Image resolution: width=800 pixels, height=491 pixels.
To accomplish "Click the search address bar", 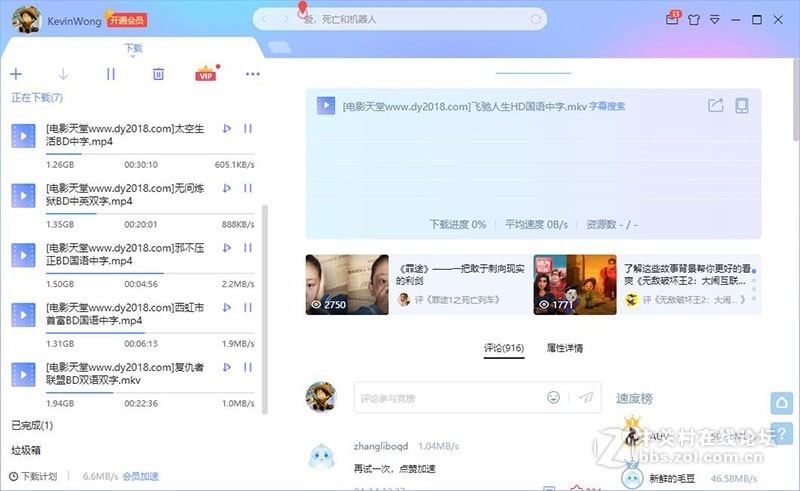I will 399,19.
